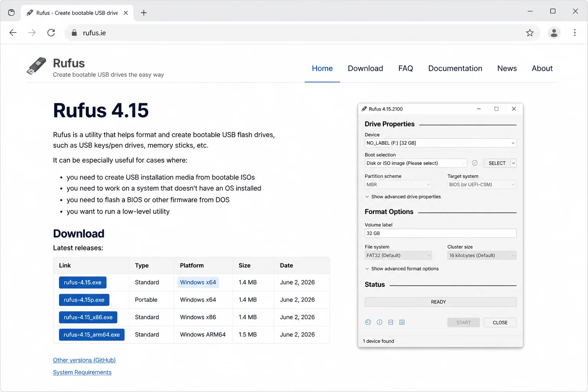
Task: Open the Target system dropdown
Action: tap(482, 185)
